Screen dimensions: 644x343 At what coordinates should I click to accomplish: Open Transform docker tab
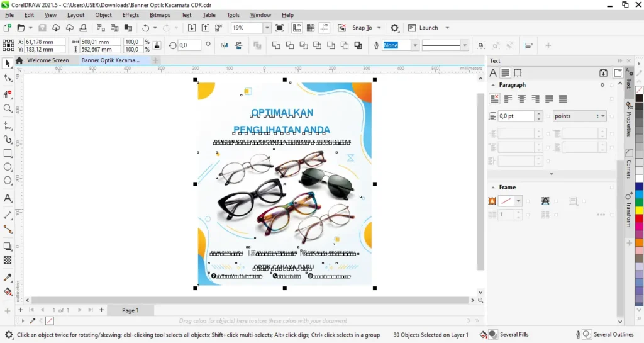629,210
